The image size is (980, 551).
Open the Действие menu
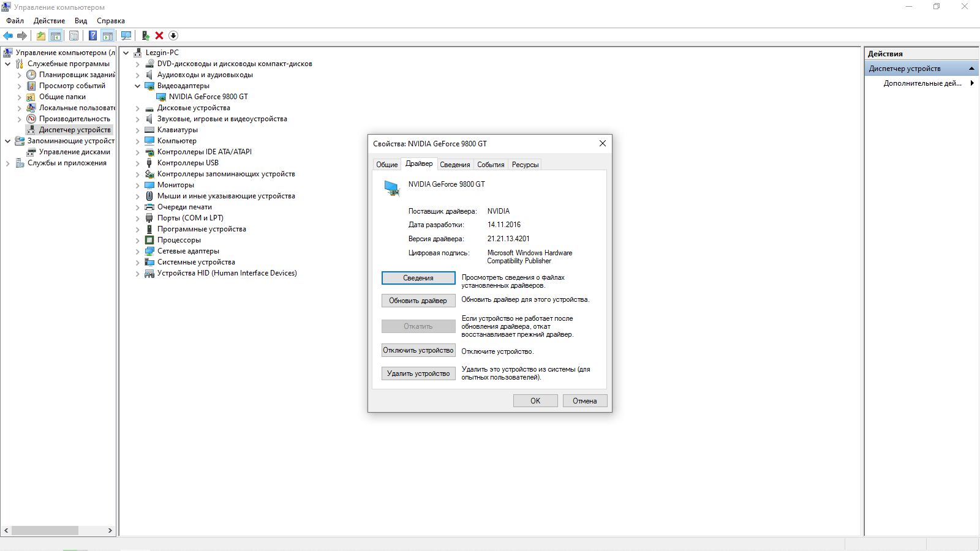point(49,21)
